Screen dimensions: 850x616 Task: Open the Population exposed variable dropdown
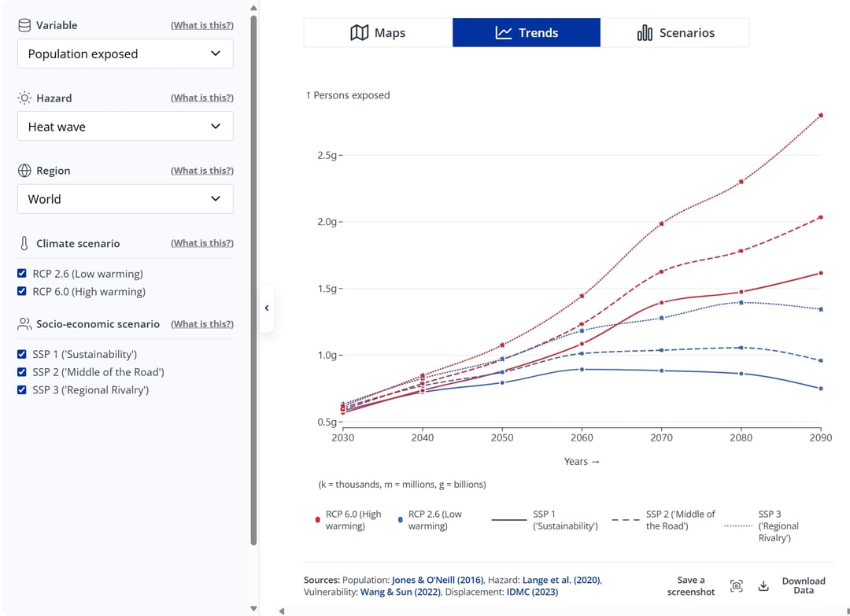click(125, 53)
